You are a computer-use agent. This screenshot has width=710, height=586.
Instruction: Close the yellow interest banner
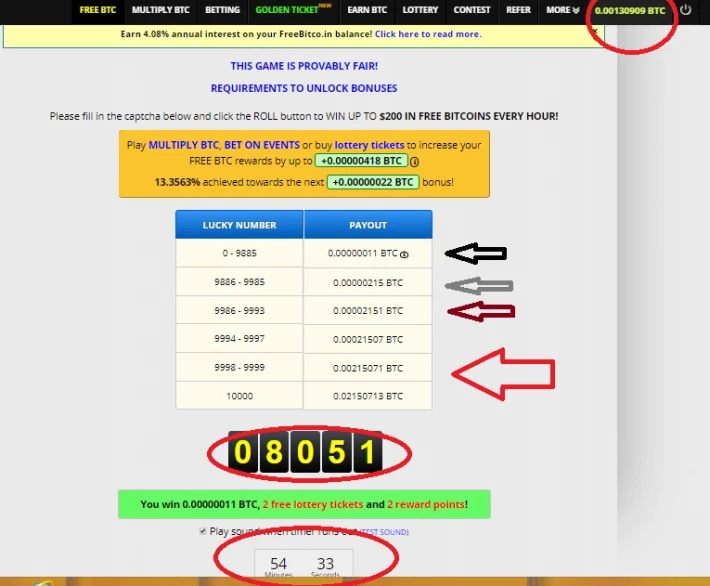[595, 31]
